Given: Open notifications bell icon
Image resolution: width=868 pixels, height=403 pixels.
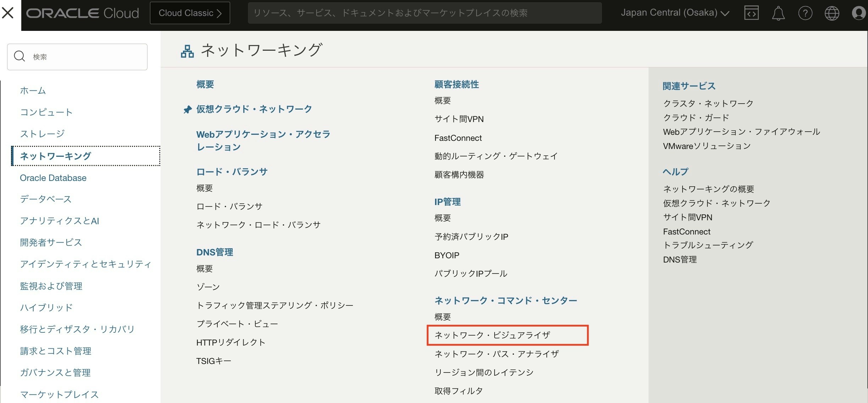Looking at the screenshot, I should pos(778,13).
